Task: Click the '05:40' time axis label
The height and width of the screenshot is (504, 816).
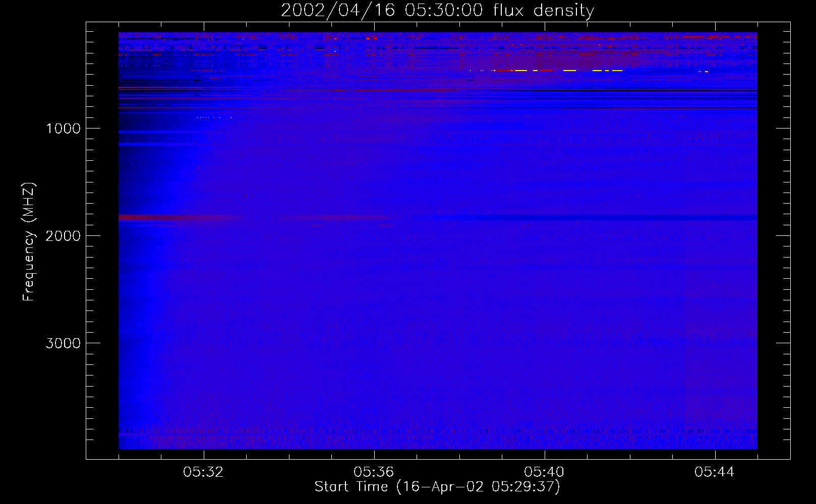Action: [544, 472]
